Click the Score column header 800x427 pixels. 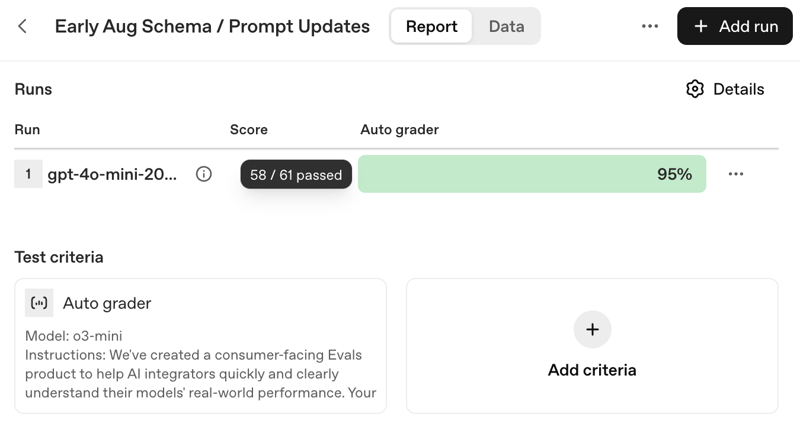[249, 129]
